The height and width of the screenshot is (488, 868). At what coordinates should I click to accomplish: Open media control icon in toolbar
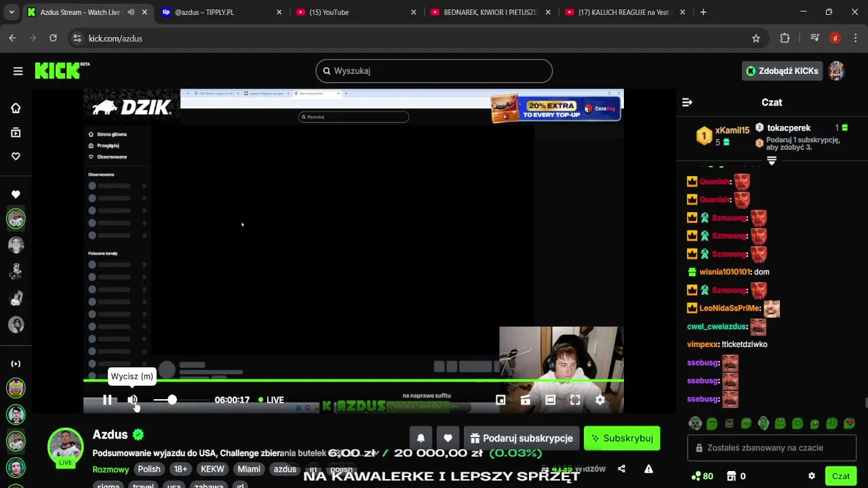pos(814,39)
